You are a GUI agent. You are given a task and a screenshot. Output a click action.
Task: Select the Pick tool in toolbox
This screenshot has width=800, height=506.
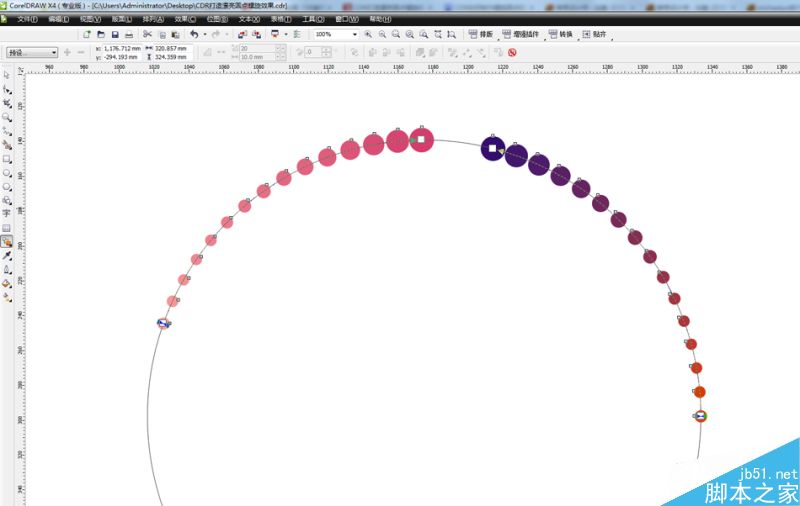pos(7,75)
